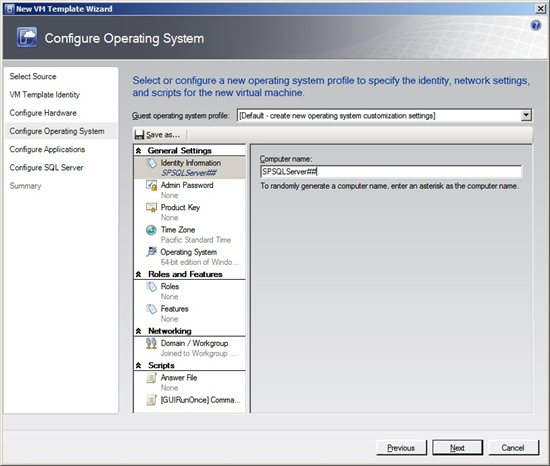Go to the Configure Applications step
This screenshot has width=550, height=466.
[47, 149]
